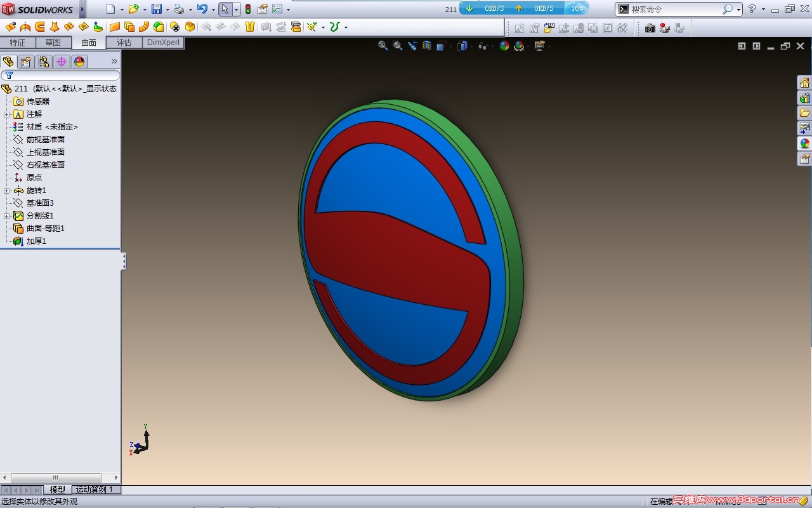The height and width of the screenshot is (508, 812).
Task: Select the Planar Surface tool
Action: click(x=115, y=27)
